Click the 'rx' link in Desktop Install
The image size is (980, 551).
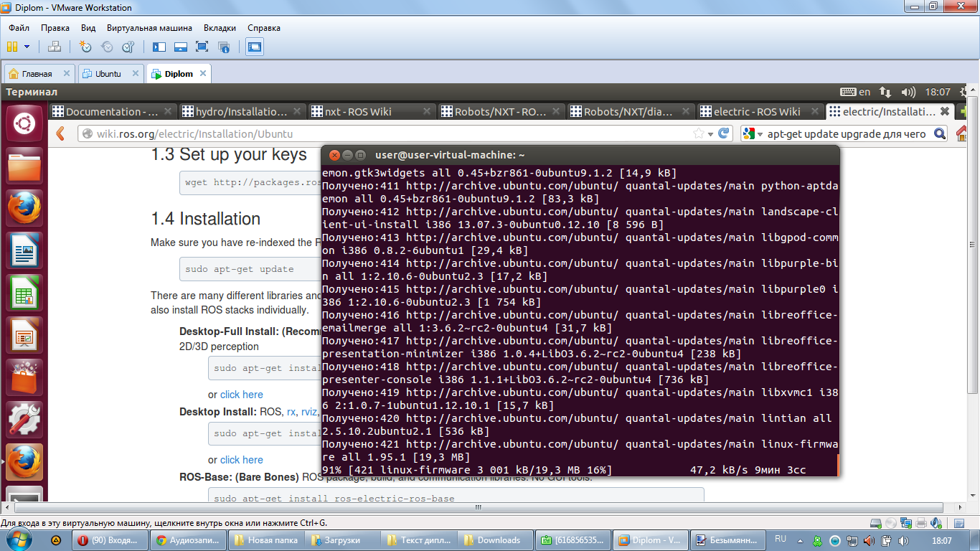coord(291,412)
